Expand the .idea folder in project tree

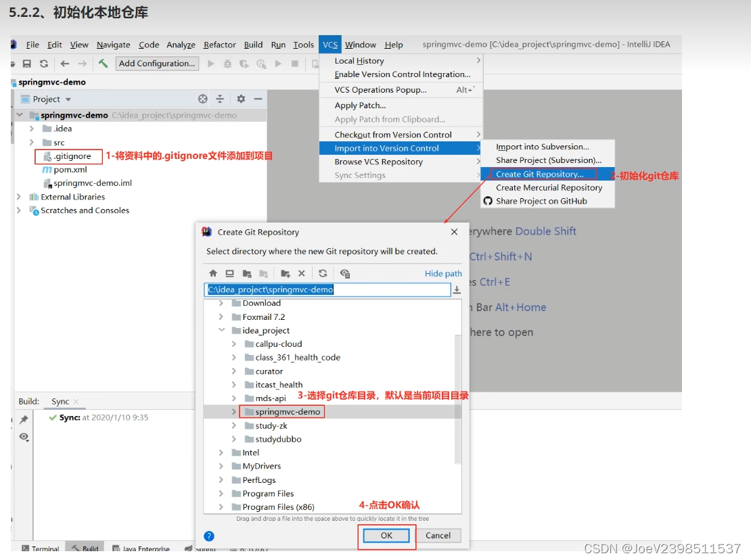(32, 129)
